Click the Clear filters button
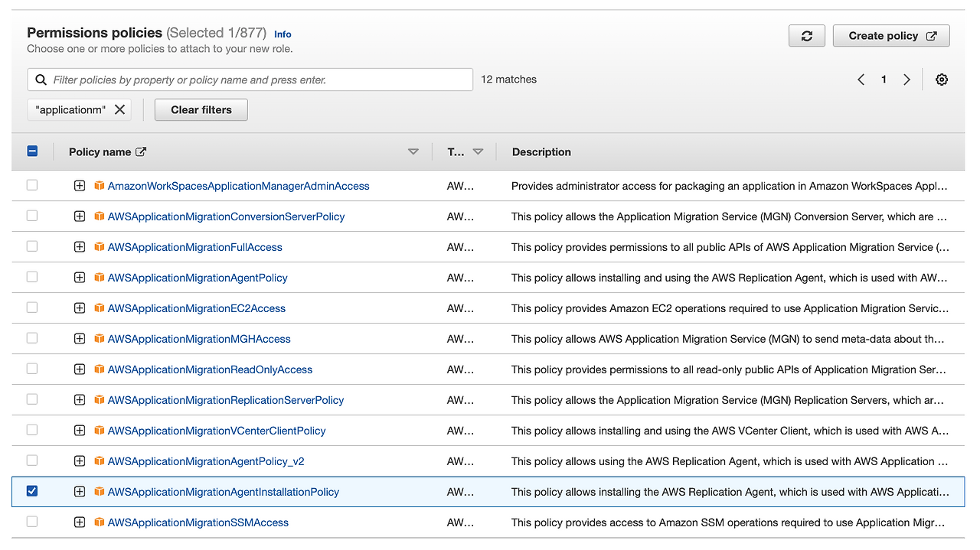980x550 pixels. [201, 109]
